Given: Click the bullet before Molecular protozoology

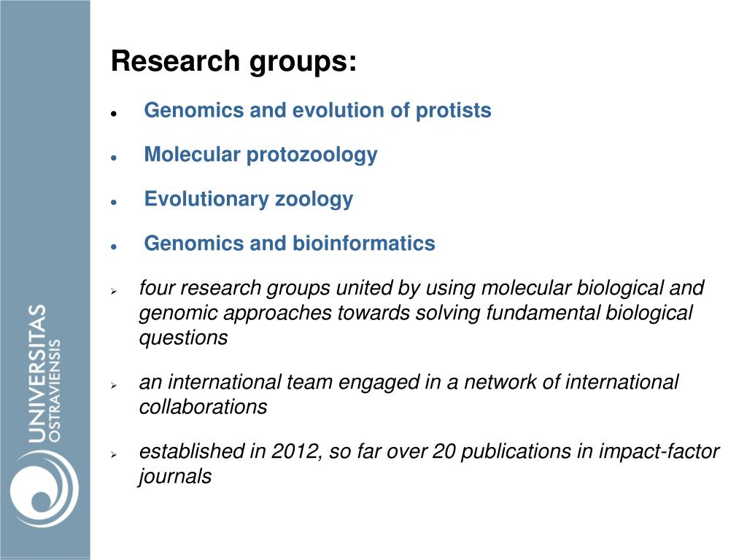Looking at the screenshot, I should 113,157.
